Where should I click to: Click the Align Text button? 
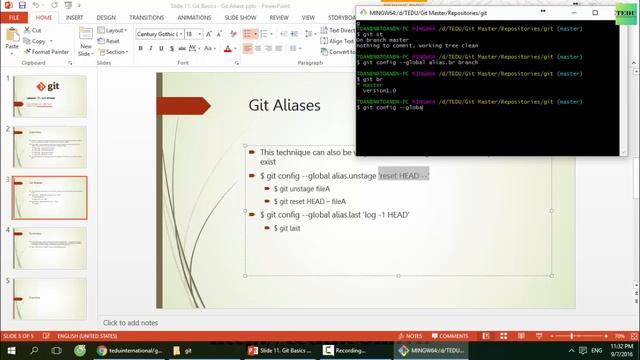[x=337, y=41]
